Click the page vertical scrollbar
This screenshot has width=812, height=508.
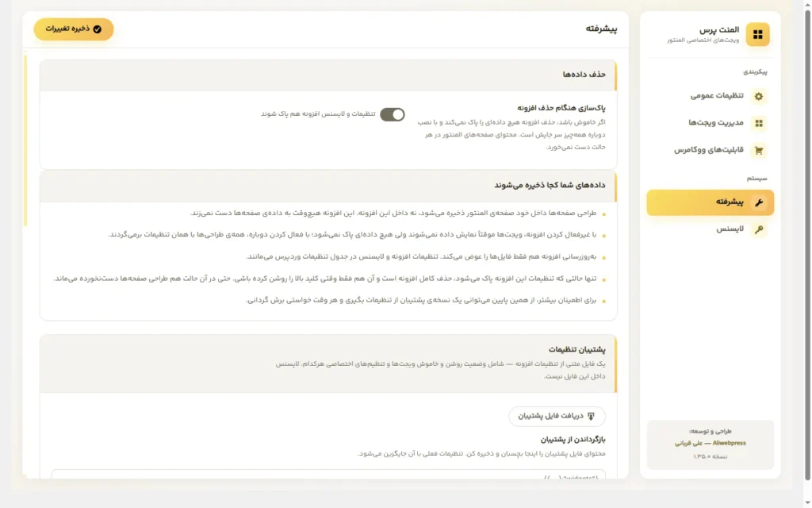[x=807, y=244]
